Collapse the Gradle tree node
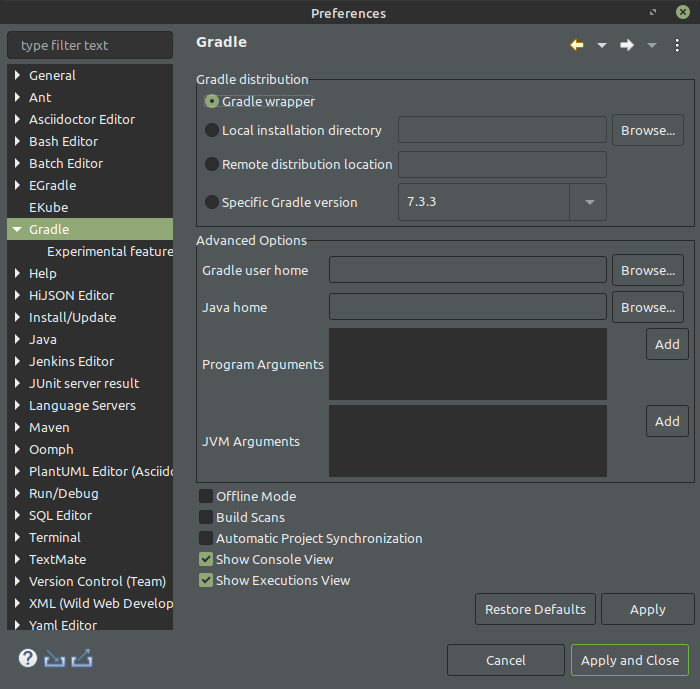Screen dimensions: 700x689 pyautogui.click(x=17, y=230)
